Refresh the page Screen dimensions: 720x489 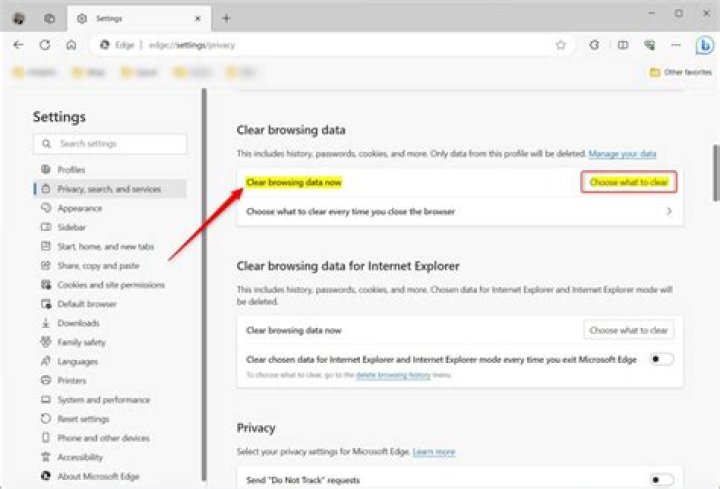(45, 45)
